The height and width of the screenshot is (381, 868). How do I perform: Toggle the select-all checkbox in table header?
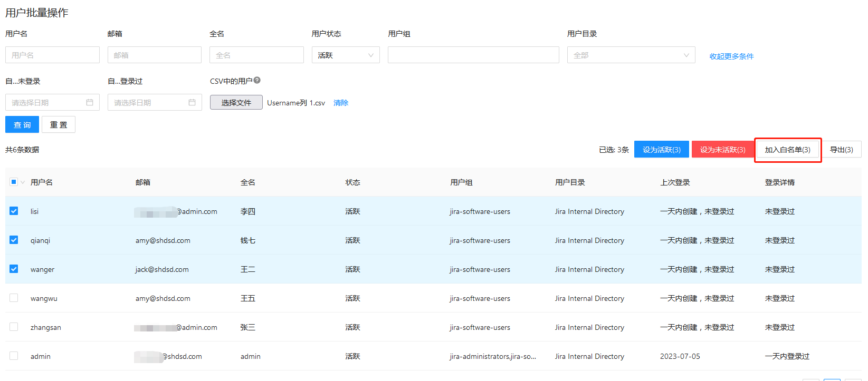14,182
